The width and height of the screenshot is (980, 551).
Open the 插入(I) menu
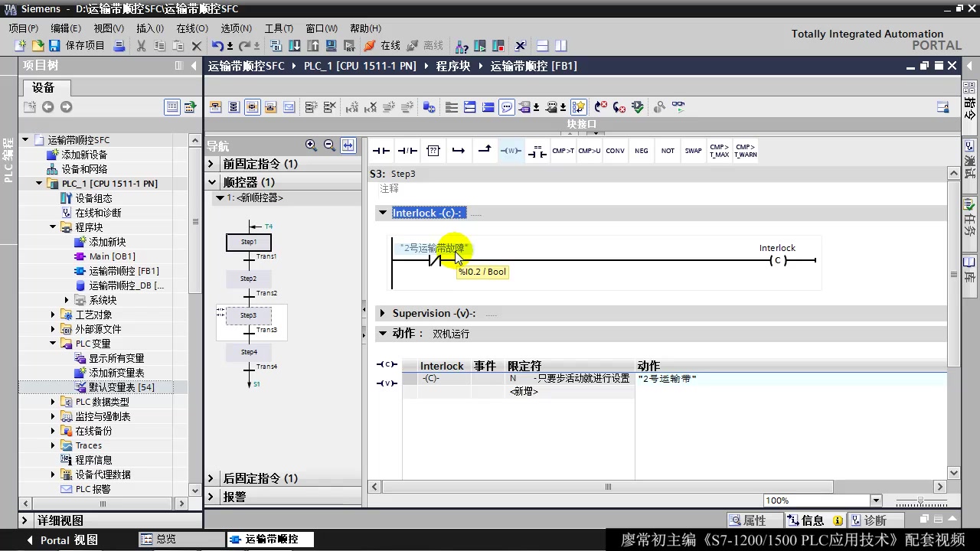[x=150, y=28]
